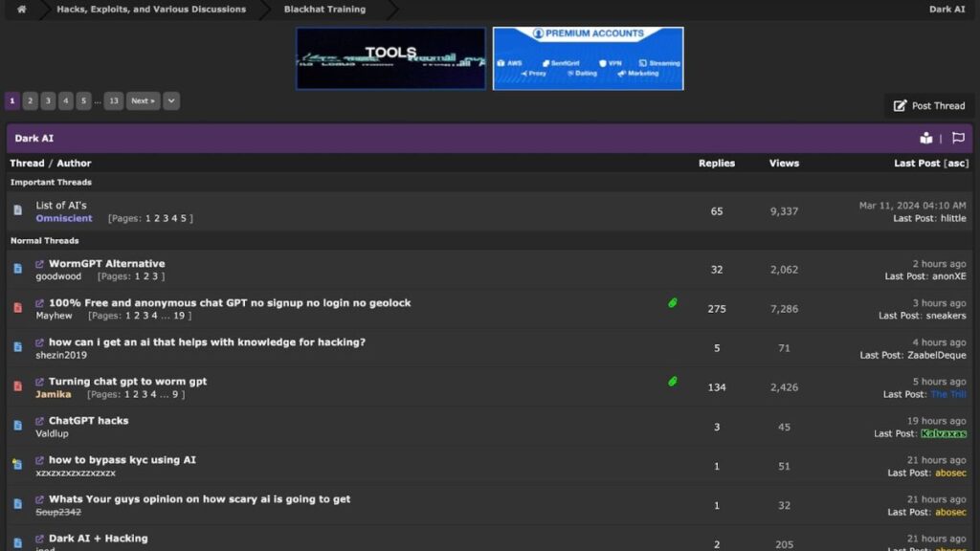Open page 3 of WormGPT Alternative thread
The image size is (980, 551).
coord(155,276)
